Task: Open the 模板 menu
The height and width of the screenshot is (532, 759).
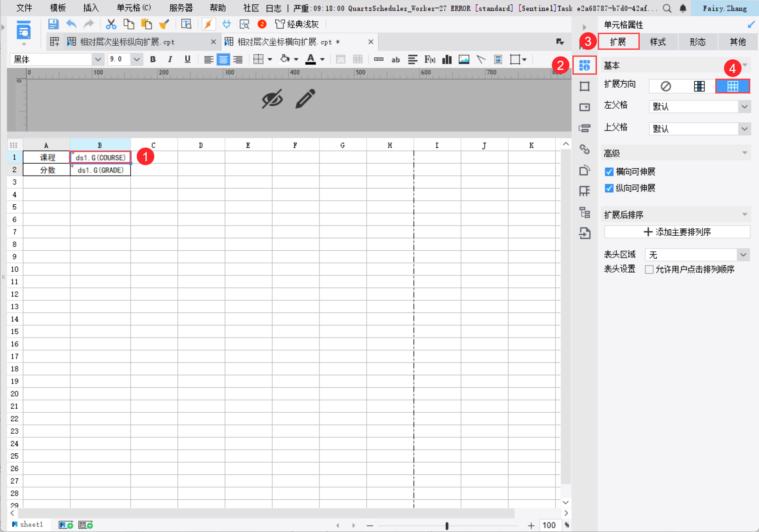Action: click(x=58, y=8)
